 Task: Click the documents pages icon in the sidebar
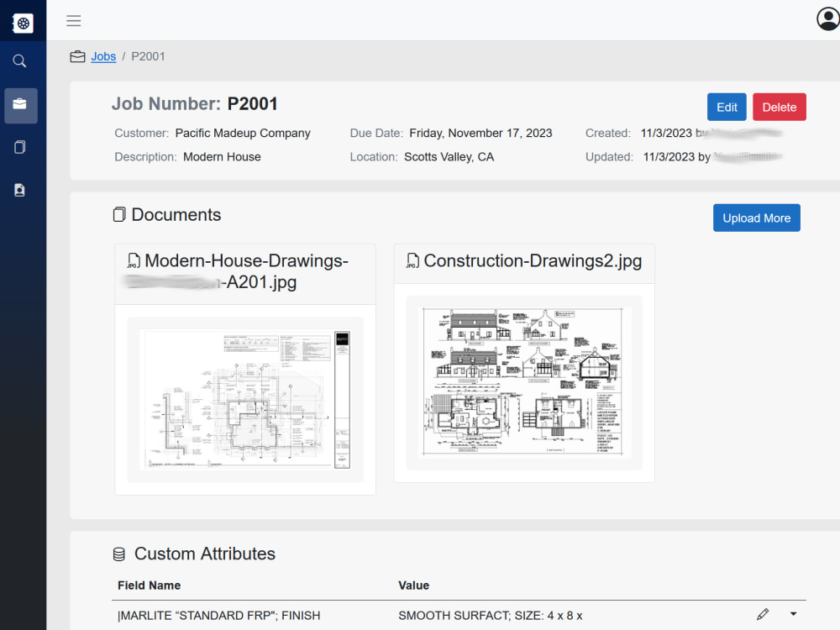click(20, 147)
